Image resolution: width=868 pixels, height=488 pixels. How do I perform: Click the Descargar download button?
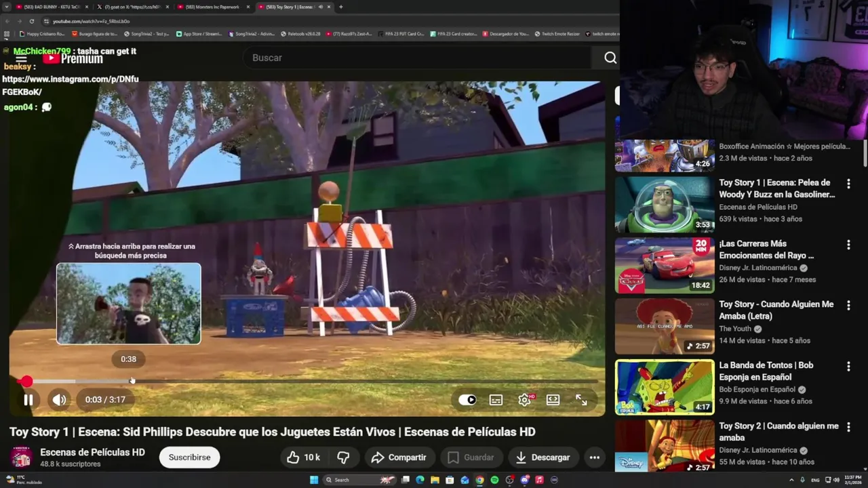click(x=542, y=457)
